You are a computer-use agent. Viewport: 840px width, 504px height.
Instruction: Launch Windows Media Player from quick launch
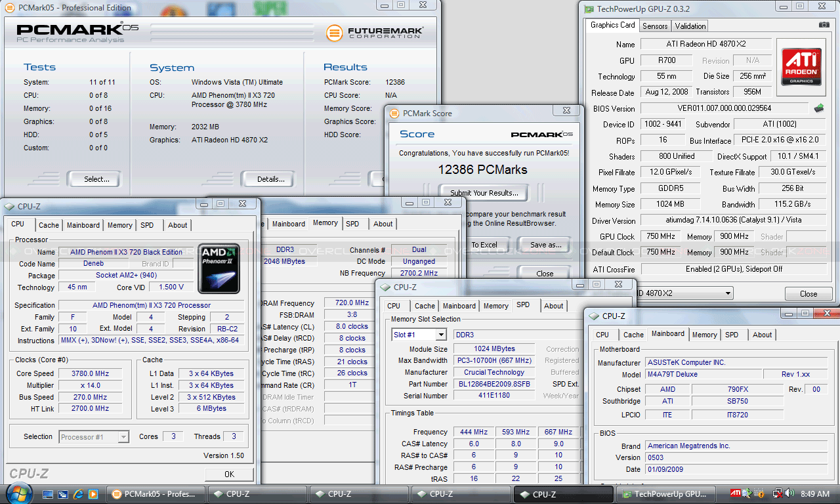93,493
